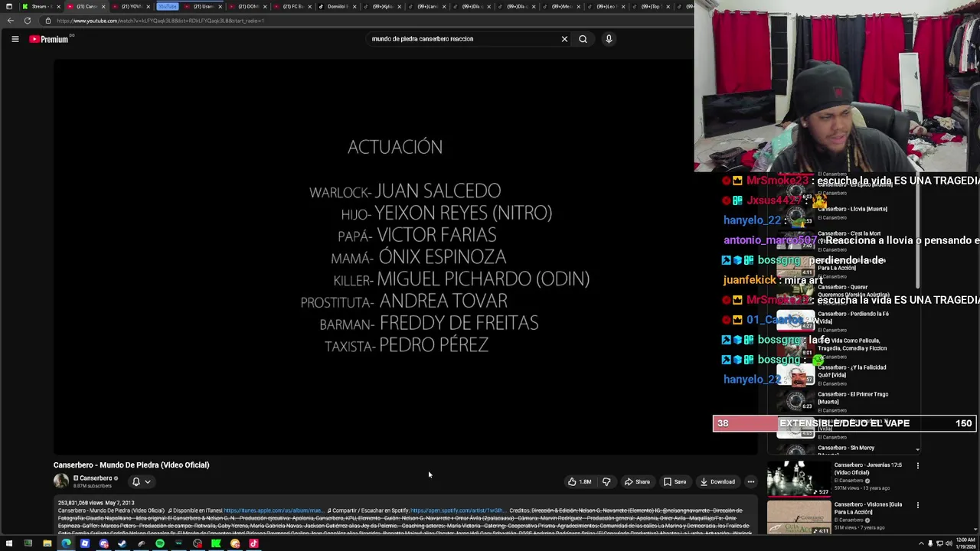Toggle the notification bell for El Canserbero
Image resolution: width=980 pixels, height=551 pixels.
coord(136,482)
